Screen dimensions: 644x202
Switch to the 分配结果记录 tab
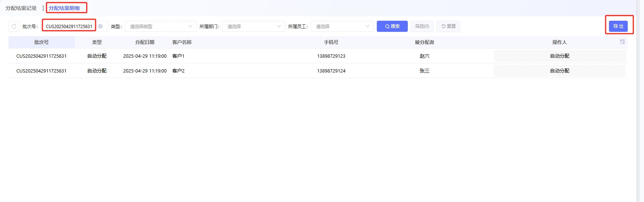point(21,8)
